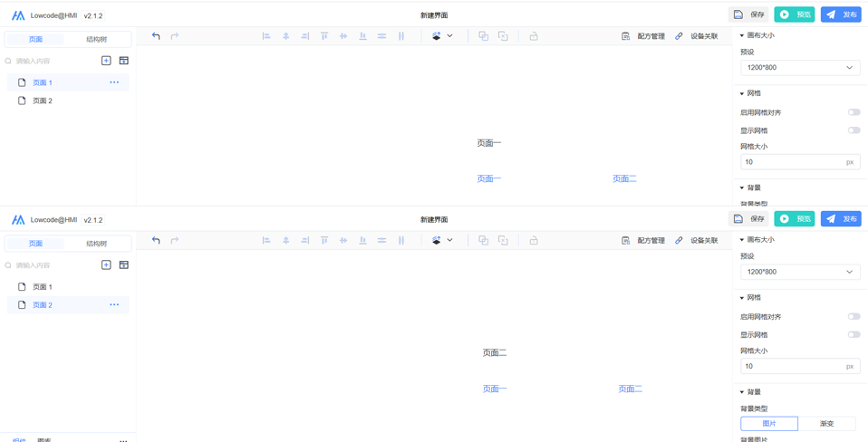Open the more options dots beside highlighted 页面 2
Image resolution: width=868 pixels, height=442 pixels.
pos(114,305)
